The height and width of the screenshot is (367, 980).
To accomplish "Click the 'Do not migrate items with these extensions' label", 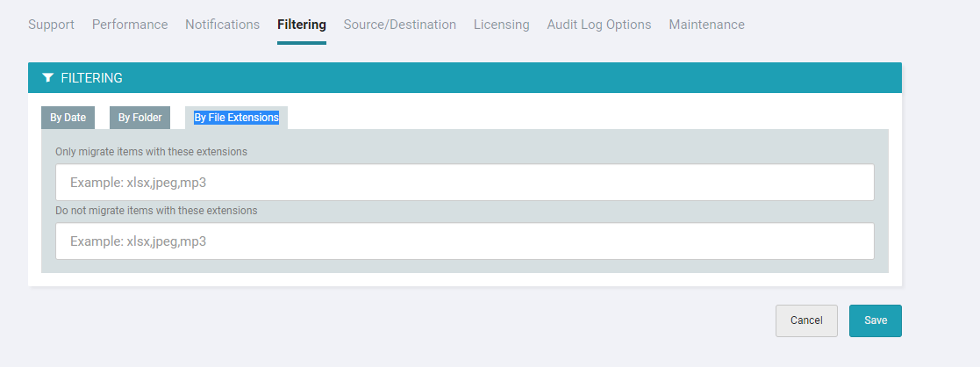I will (156, 211).
